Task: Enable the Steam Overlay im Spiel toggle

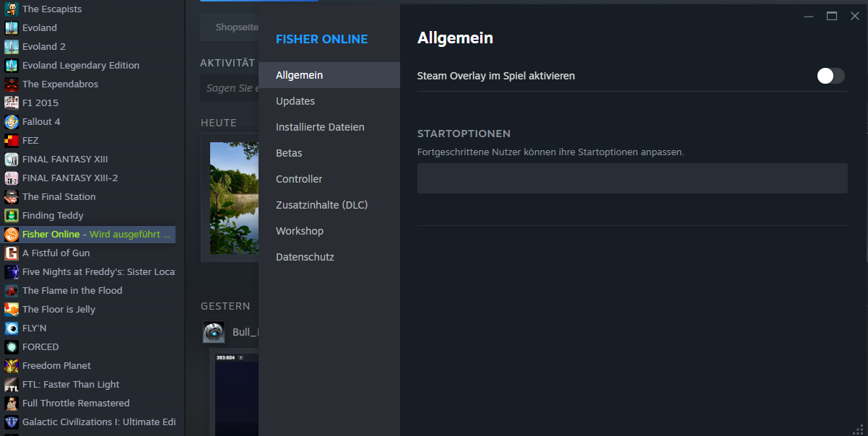Action: 830,76
